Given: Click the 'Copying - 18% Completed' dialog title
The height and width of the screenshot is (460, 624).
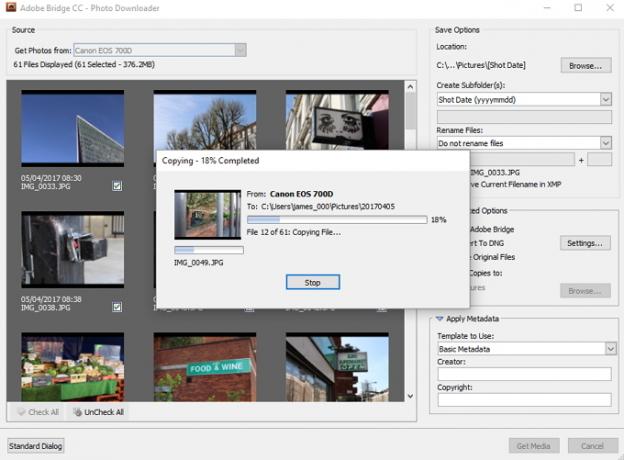Looking at the screenshot, I should (x=211, y=161).
